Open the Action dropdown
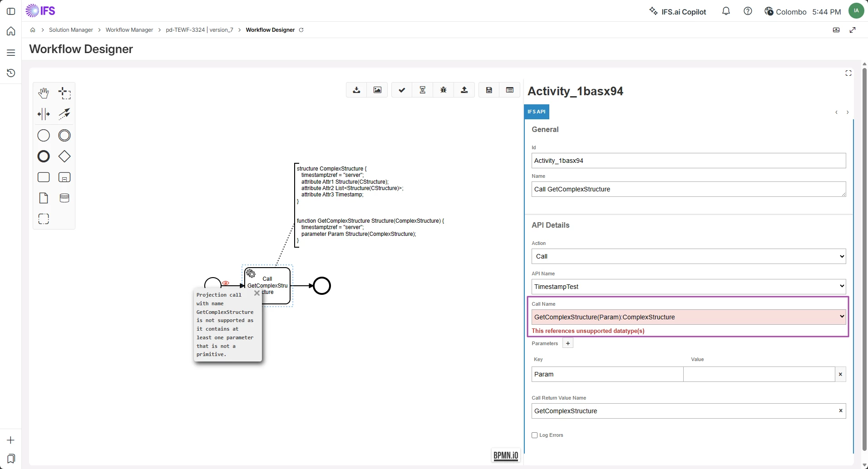The width and height of the screenshot is (868, 469). (x=689, y=256)
